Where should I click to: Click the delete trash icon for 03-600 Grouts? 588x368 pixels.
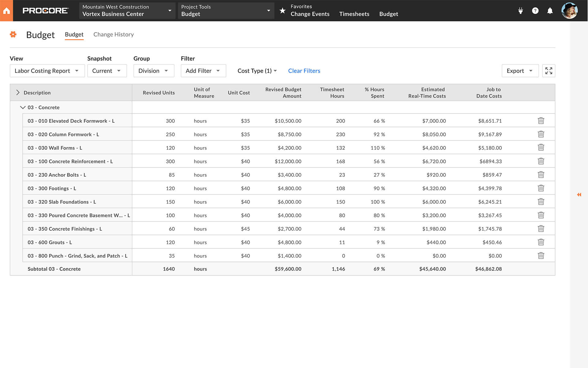pos(541,242)
